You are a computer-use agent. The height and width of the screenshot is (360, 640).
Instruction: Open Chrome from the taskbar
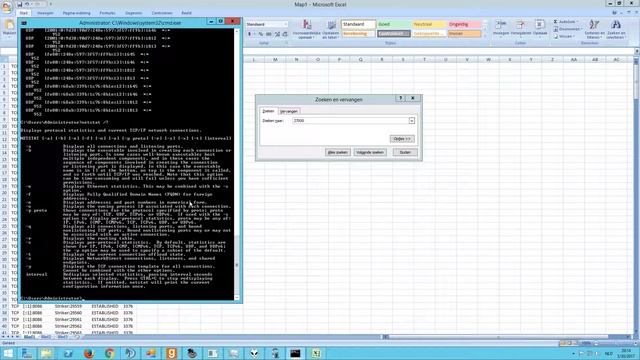[x=109, y=353]
